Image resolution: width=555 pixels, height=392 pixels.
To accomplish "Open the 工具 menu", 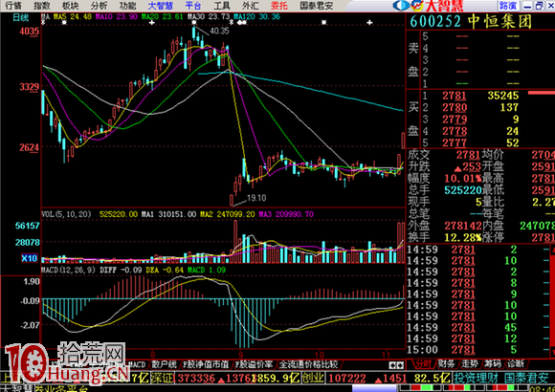I will pyautogui.click(x=222, y=6).
